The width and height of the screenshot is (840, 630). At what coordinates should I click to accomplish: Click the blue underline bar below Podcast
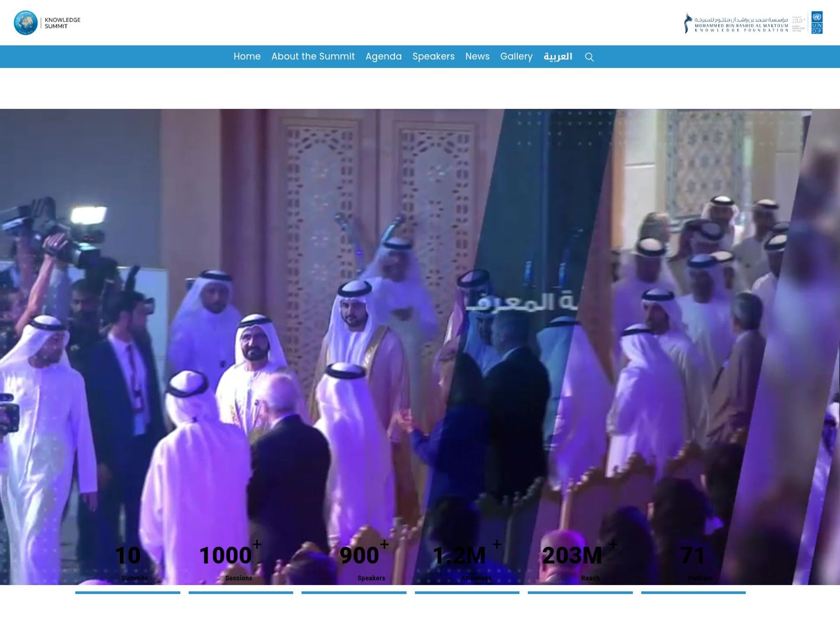coord(693,592)
